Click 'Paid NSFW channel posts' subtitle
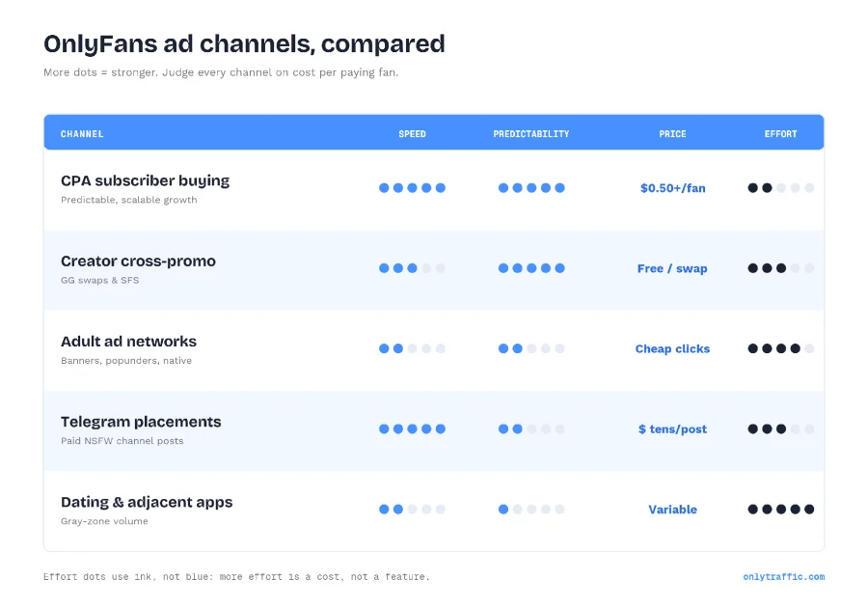 point(122,441)
